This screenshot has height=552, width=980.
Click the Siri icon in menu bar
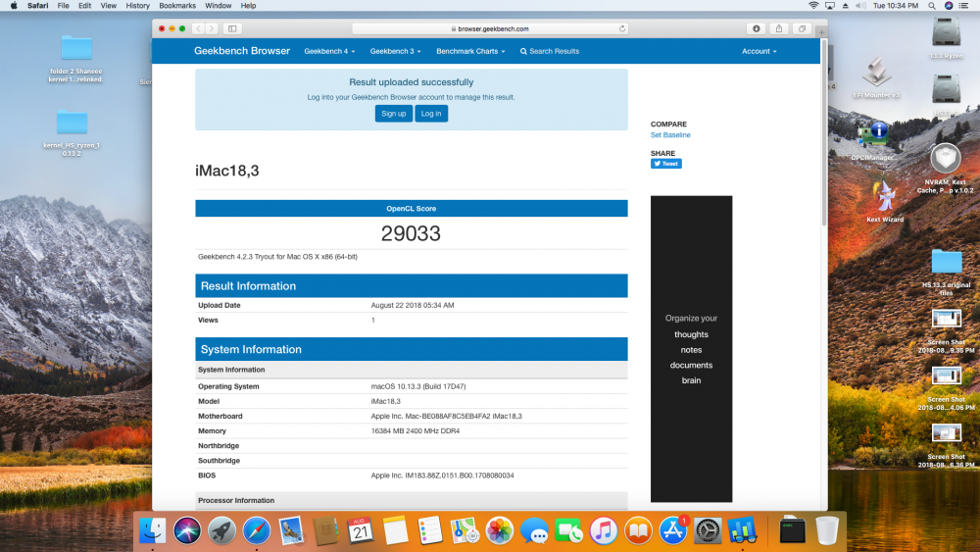(949, 6)
